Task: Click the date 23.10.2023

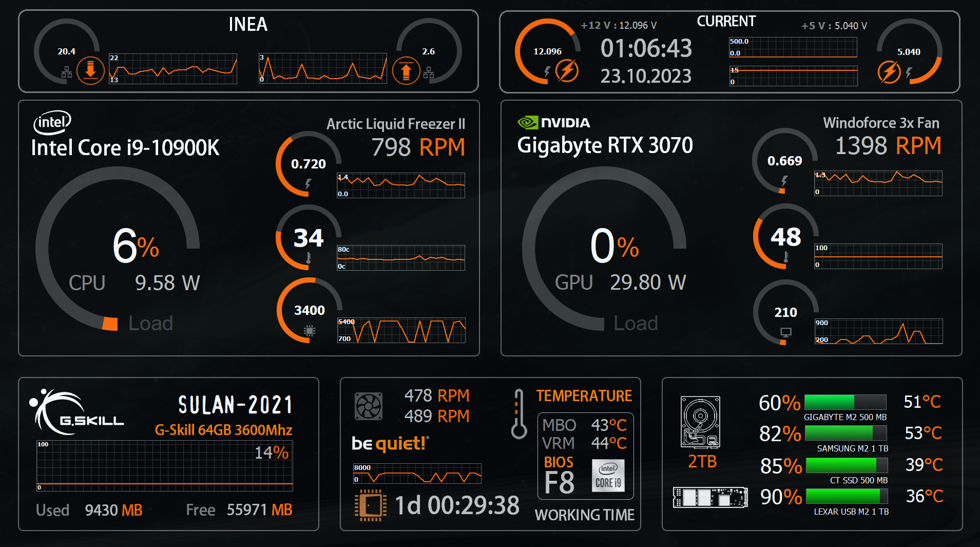Action: (646, 76)
